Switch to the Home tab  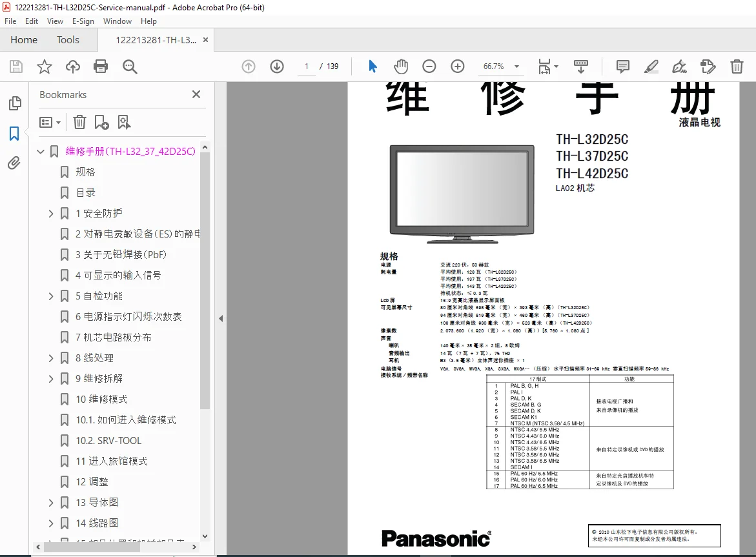click(x=24, y=40)
